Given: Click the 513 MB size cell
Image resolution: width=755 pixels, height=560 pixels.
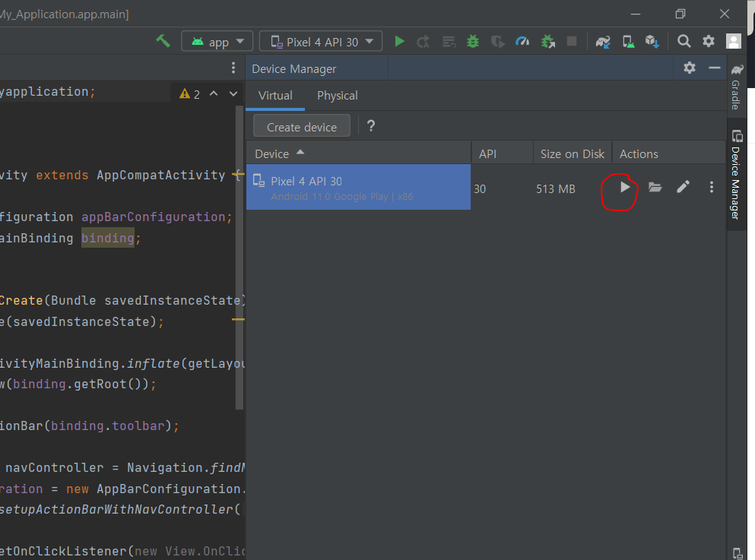Looking at the screenshot, I should pyautogui.click(x=556, y=189).
